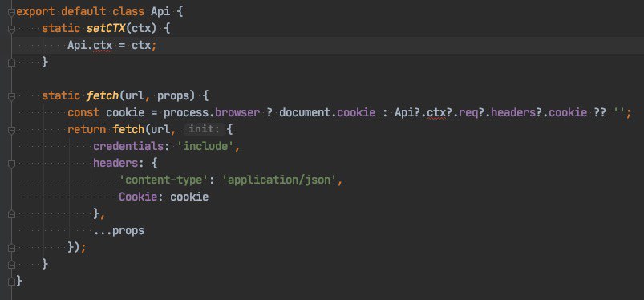The width and height of the screenshot is (644, 300).
Task: Click fold end marker at class closing brace
Action: 11,281
